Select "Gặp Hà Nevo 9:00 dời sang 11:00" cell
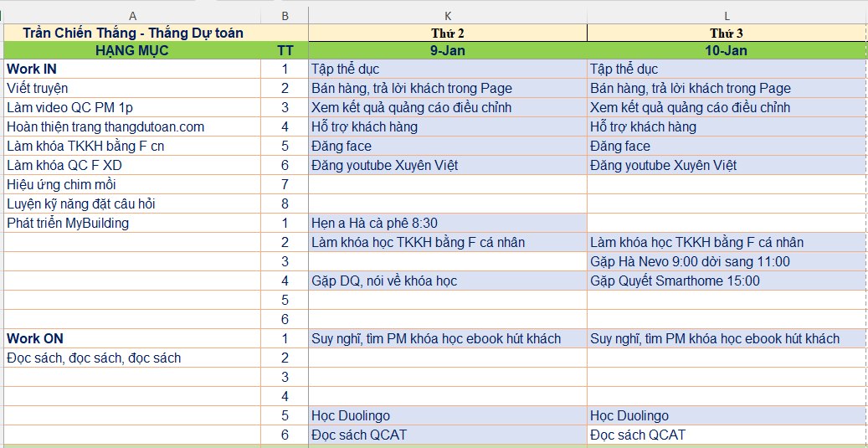This screenshot has width=868, height=448. [690, 262]
